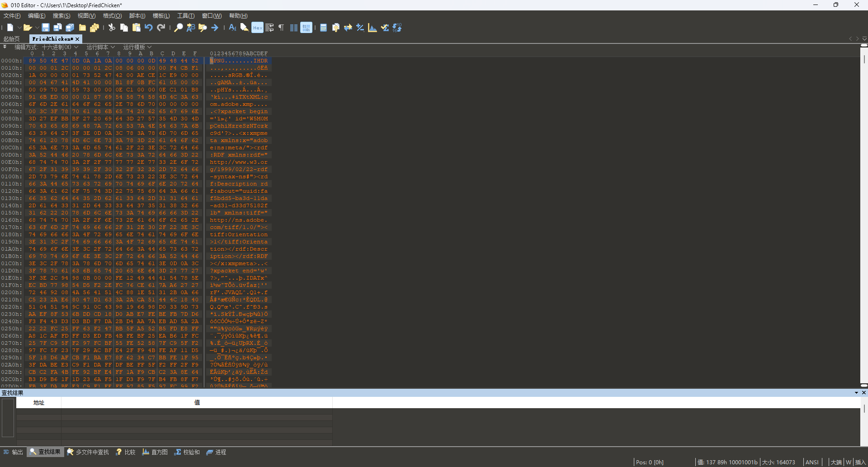Open the 文件(F) menu

click(x=12, y=16)
